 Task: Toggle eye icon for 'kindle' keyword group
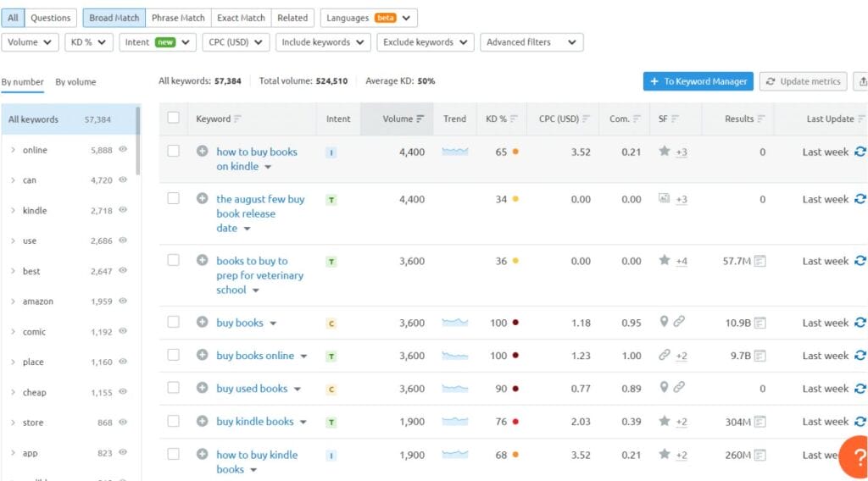123,210
